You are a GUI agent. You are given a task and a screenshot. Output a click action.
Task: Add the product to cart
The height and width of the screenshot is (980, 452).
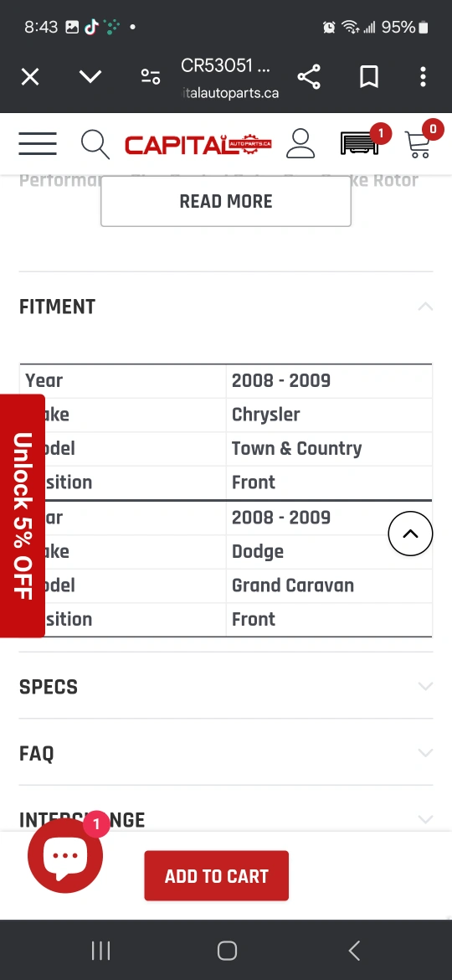[217, 875]
